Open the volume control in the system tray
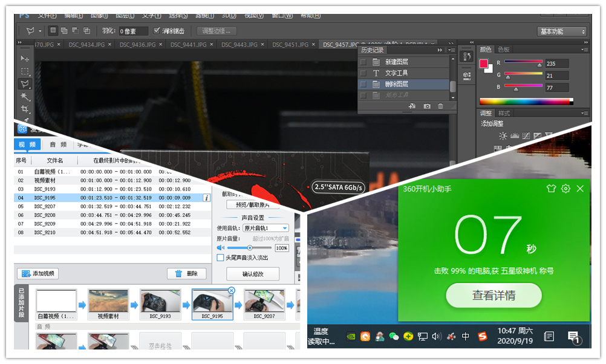 tap(436, 336)
